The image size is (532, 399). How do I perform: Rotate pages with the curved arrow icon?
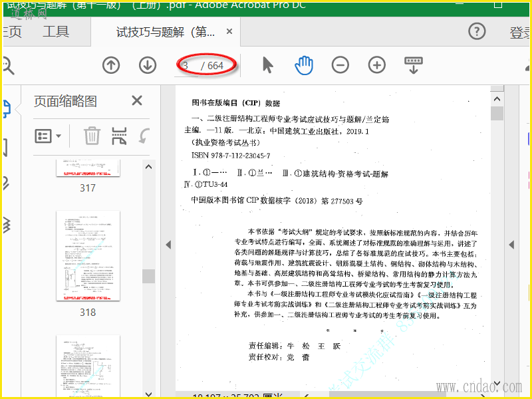[144, 136]
